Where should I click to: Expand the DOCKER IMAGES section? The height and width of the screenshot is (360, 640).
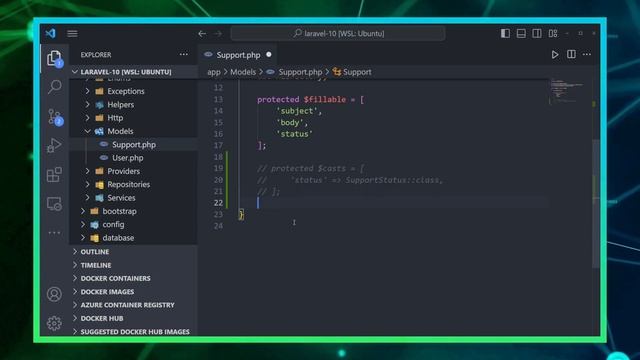133,292
